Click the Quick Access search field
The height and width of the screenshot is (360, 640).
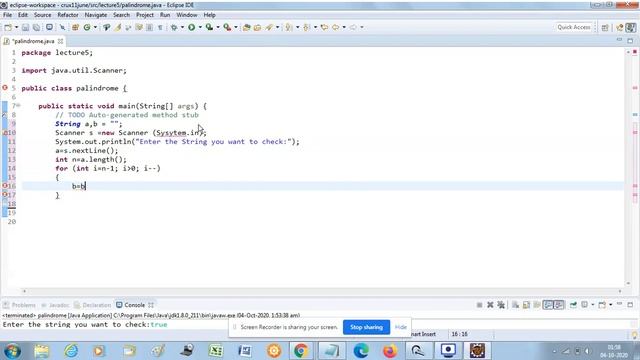[x=573, y=27]
